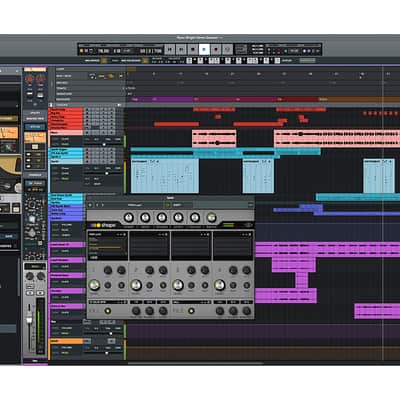Click the right red knob in channel strip

[40, 79]
